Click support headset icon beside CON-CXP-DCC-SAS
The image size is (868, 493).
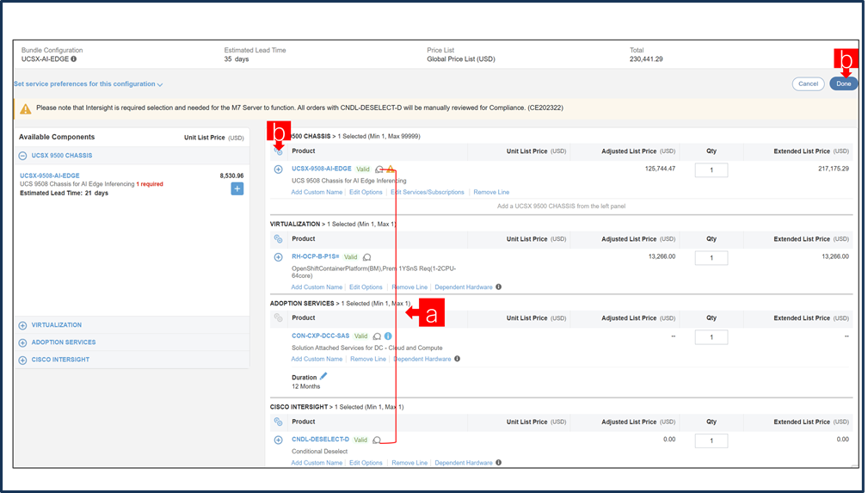[x=377, y=336]
